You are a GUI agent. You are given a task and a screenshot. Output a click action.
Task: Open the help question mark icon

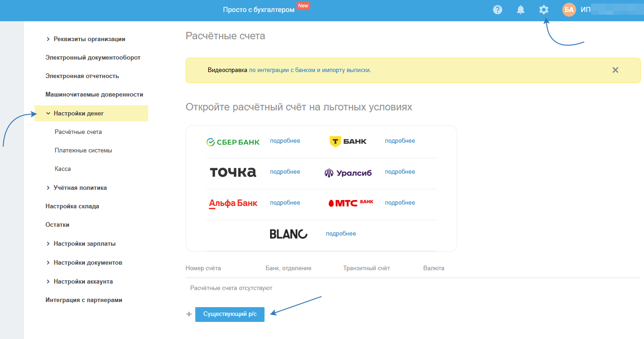(497, 10)
